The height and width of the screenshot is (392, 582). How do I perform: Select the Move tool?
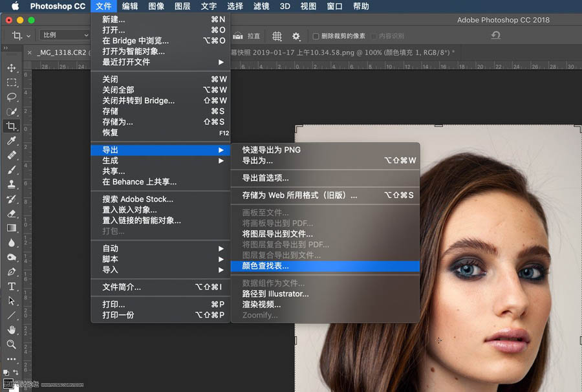(x=11, y=67)
